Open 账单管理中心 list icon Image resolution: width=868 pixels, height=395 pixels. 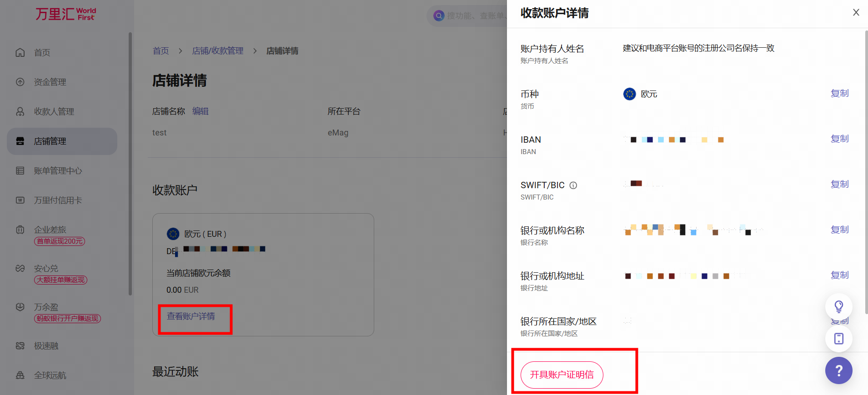coord(20,170)
